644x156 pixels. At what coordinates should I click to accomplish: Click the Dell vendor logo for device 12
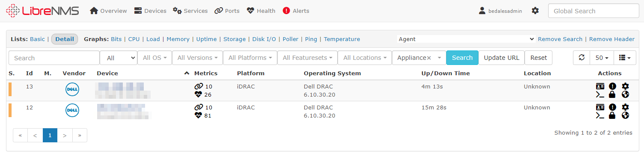[72, 111]
